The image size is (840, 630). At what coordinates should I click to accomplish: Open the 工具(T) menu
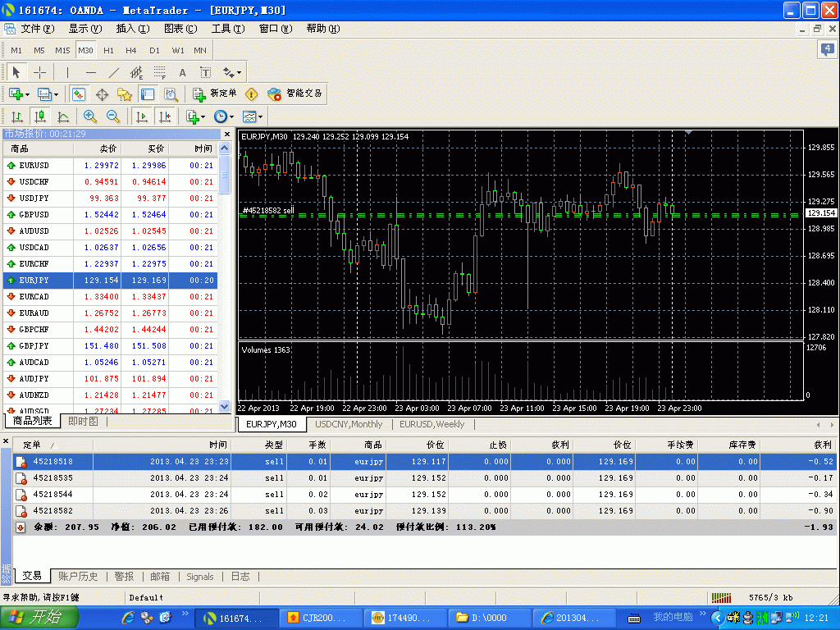tap(228, 29)
